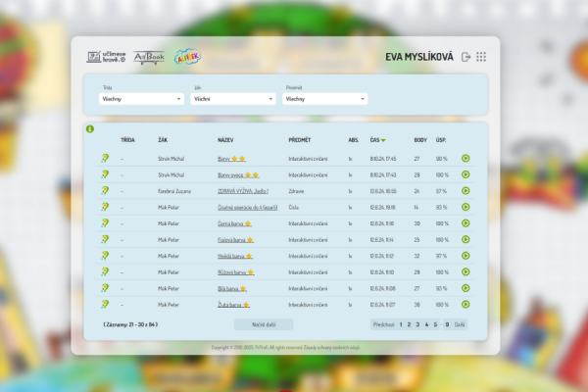Play the Černá barva exercise
This screenshot has height=392, width=588.
[x=465, y=223]
